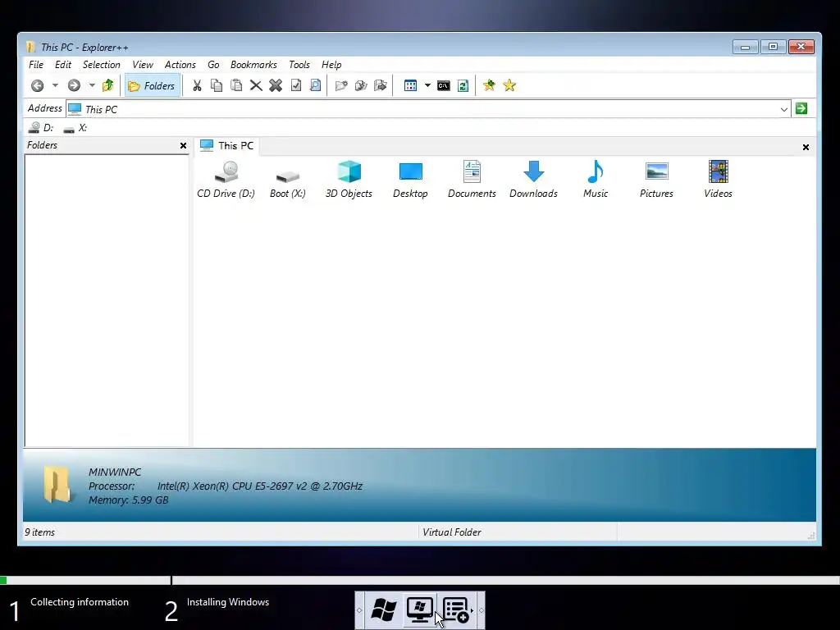Select the Documents folder
Viewport: 840px width, 630px height.
point(472,180)
